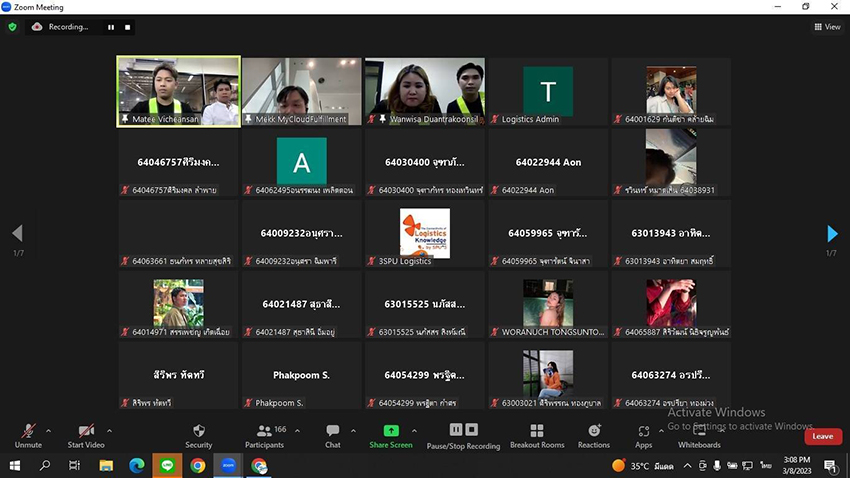Open Windows Start menu
The image size is (850, 478).
click(x=15, y=466)
